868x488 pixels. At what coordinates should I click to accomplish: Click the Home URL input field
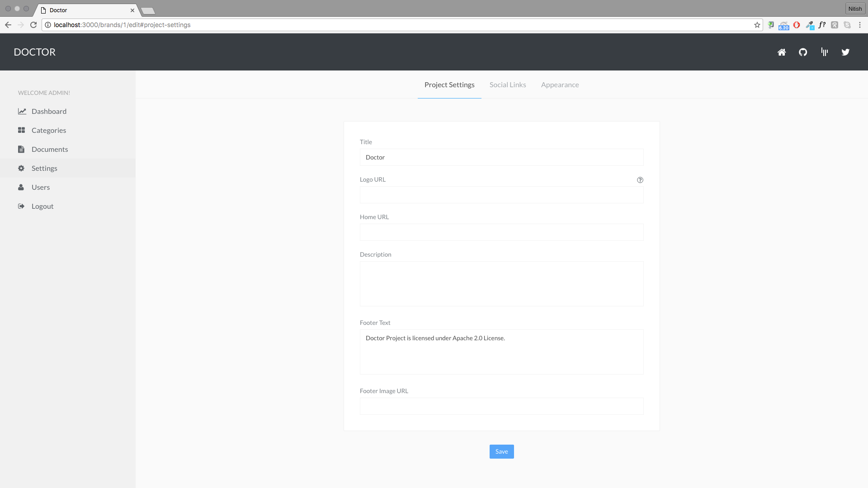tap(501, 232)
